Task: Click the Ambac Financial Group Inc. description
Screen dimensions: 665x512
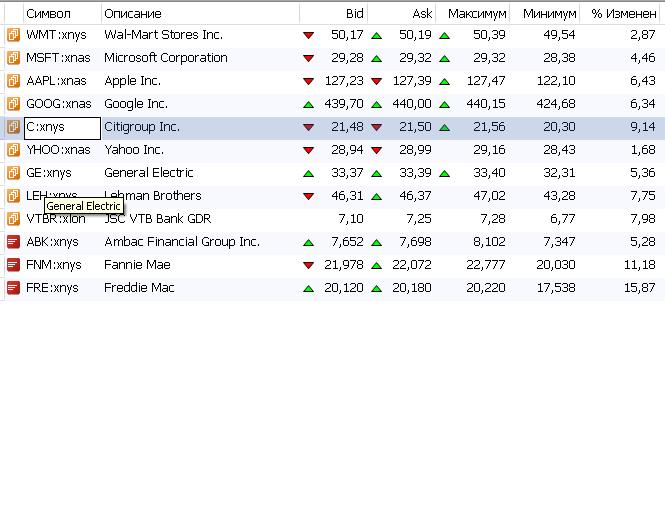Action: click(182, 242)
